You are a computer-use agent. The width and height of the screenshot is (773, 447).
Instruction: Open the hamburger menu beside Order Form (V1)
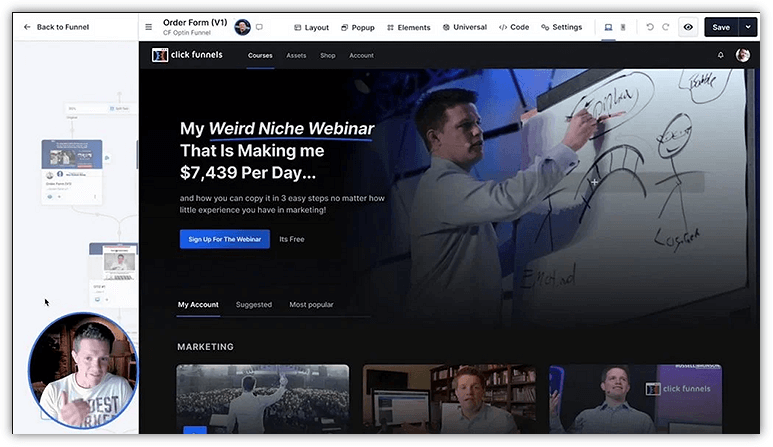148,27
